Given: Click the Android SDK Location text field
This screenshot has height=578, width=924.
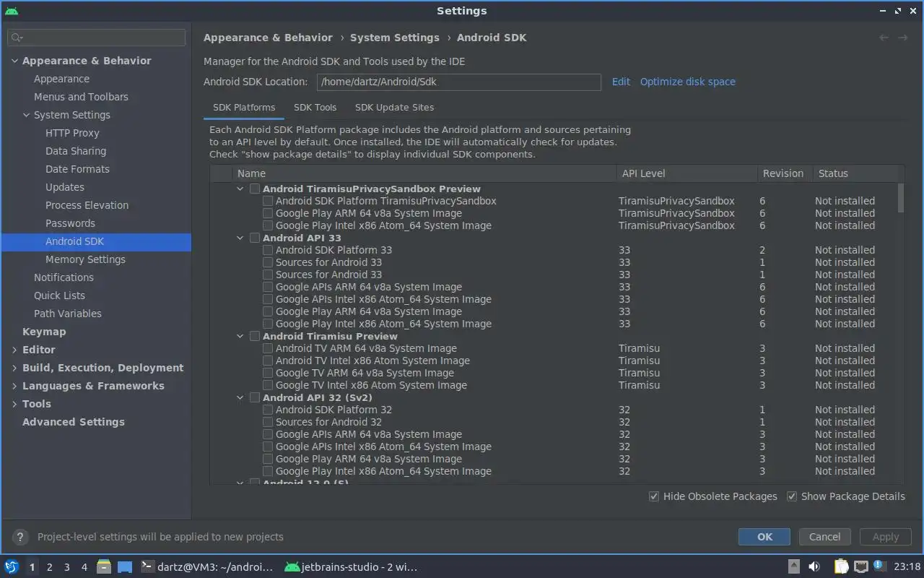Looking at the screenshot, I should point(458,82).
